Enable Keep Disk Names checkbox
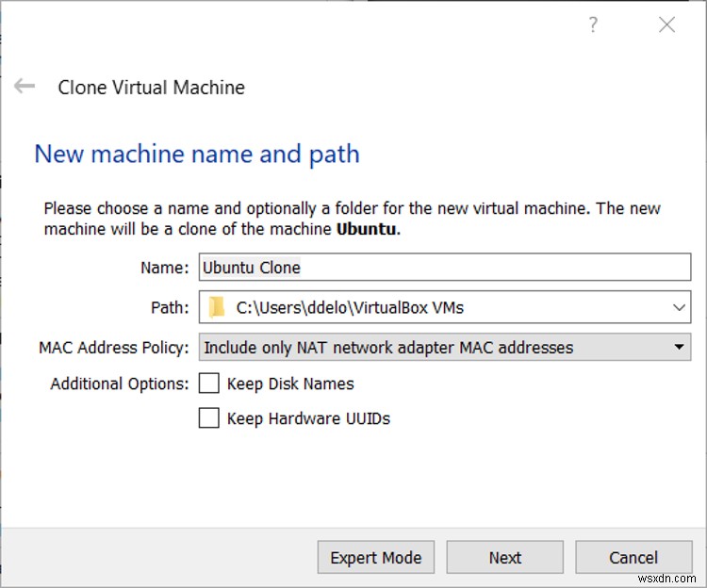Screen dimensions: 707x588 [209, 384]
